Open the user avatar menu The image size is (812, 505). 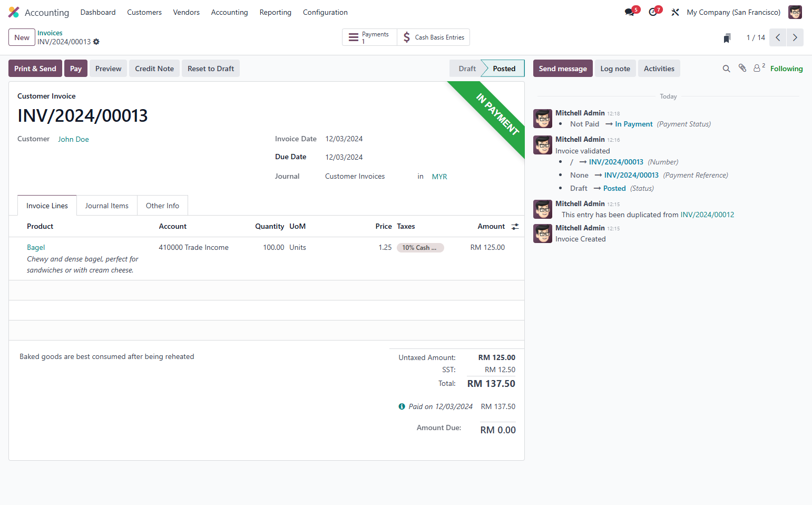tap(795, 12)
